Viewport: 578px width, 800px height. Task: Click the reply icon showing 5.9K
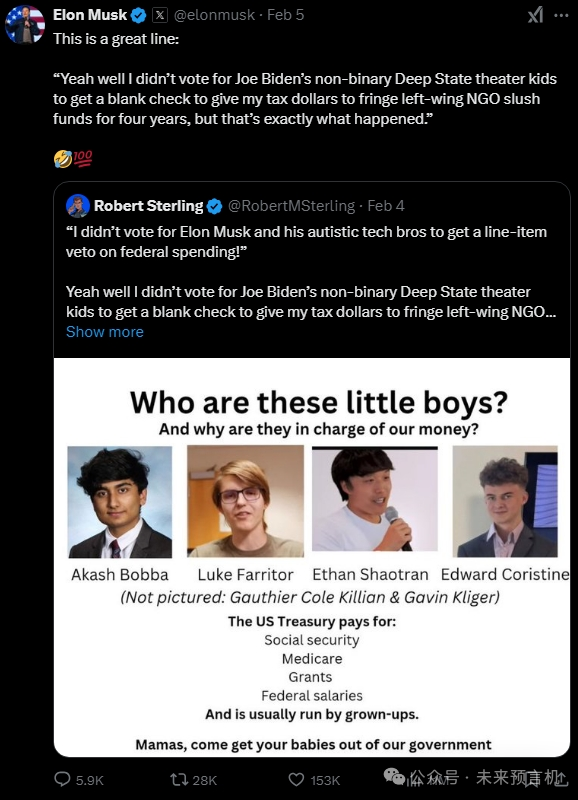pyautogui.click(x=63, y=779)
